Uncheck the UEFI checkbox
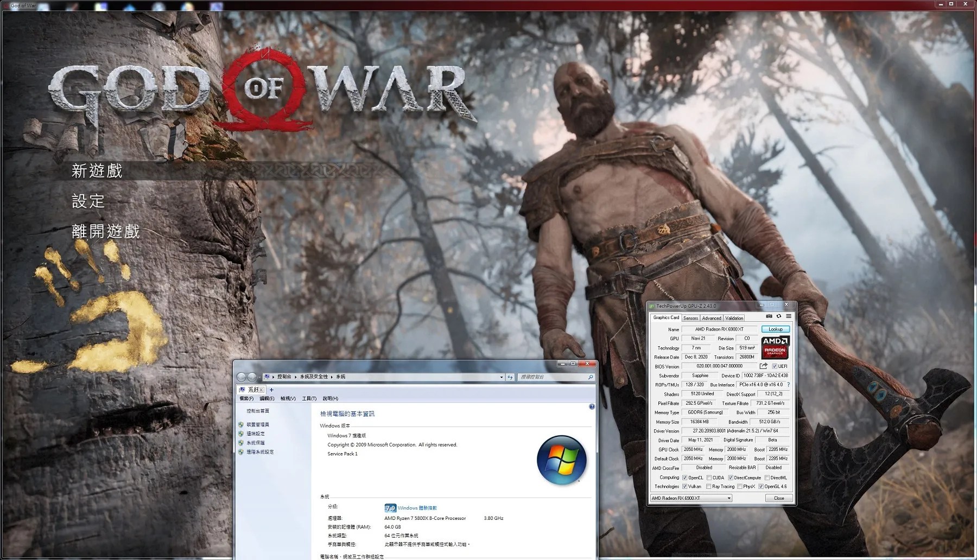Image resolution: width=977 pixels, height=560 pixels. [775, 366]
